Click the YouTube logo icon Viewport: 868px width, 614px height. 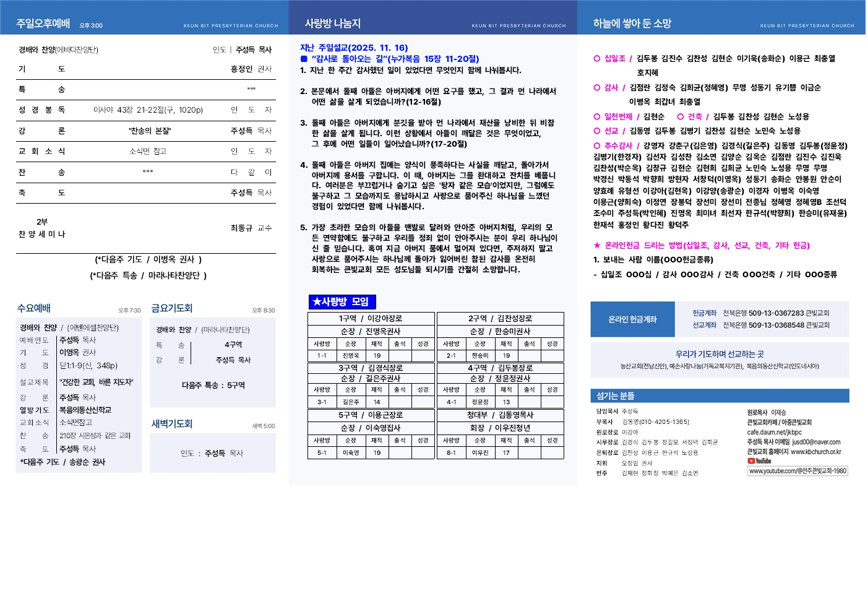coord(759,461)
